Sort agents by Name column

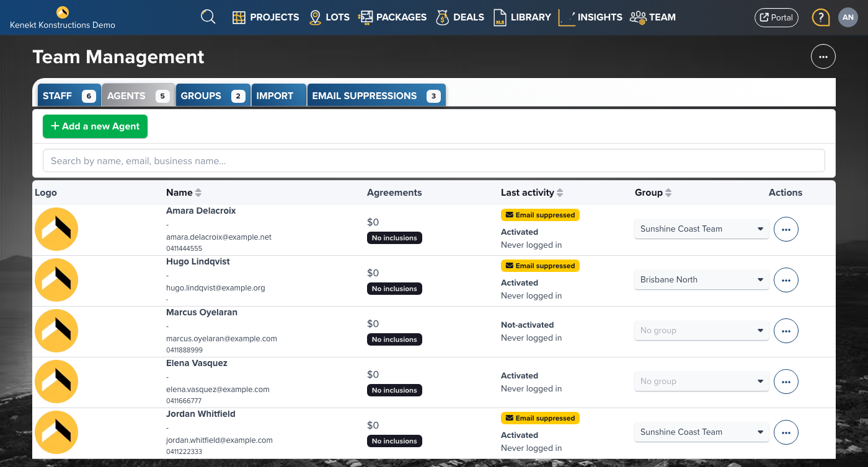point(184,193)
